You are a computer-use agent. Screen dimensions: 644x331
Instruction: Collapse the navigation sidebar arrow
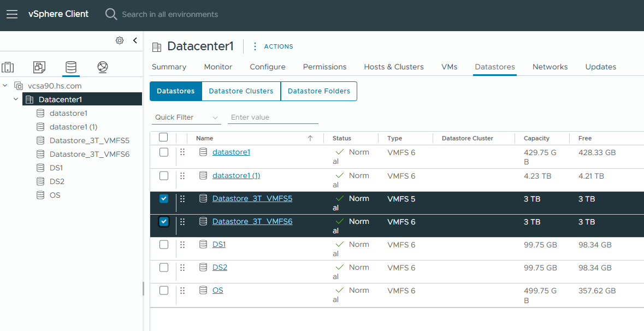(135, 40)
